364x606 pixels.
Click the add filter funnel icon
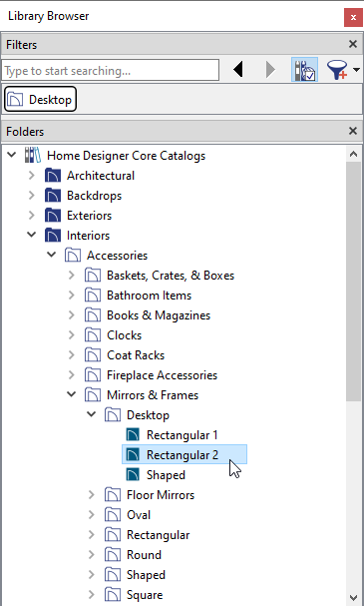tap(337, 70)
